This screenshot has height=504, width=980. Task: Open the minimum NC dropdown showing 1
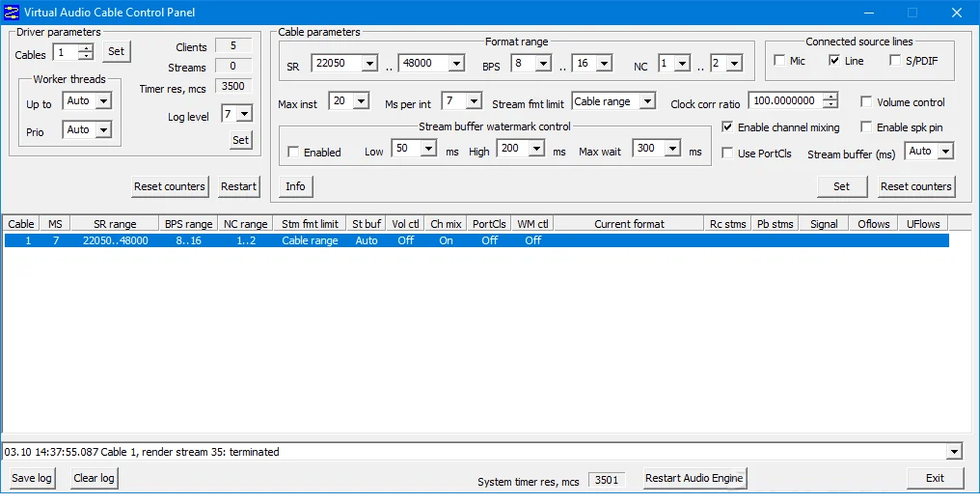683,63
